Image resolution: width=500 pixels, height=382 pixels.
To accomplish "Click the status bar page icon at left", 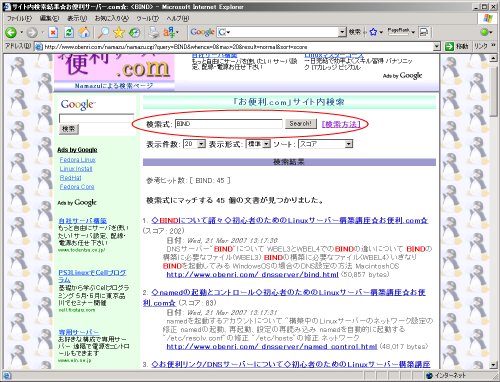I will (7, 376).
